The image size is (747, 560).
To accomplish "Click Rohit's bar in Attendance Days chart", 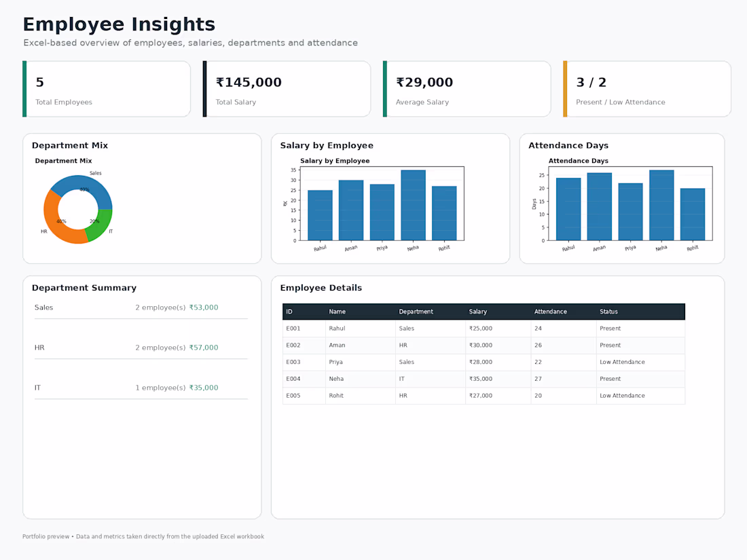I will [x=693, y=214].
